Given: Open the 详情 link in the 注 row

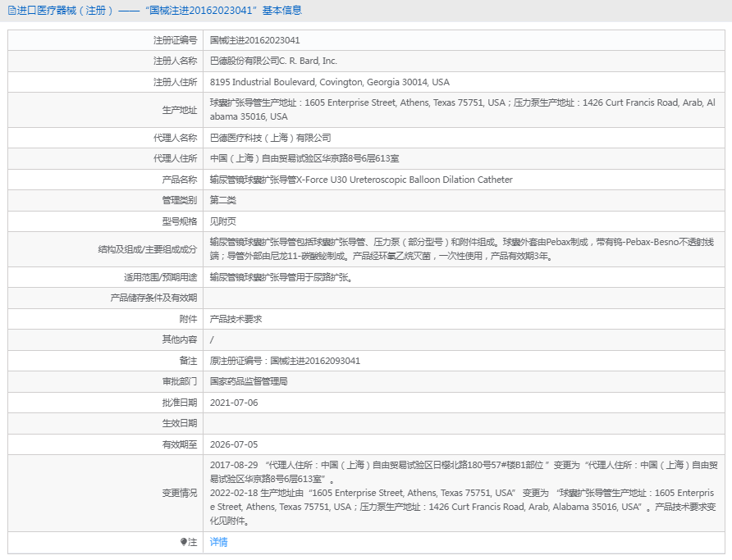Looking at the screenshot, I should (x=218, y=542).
